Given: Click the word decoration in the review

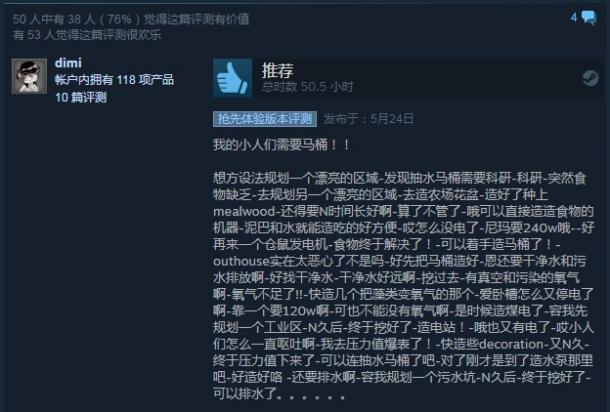Looking at the screenshot, I should [511, 344].
